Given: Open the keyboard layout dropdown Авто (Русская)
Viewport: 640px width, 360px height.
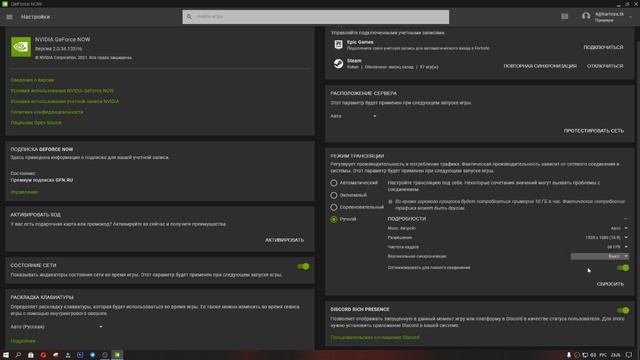Looking at the screenshot, I should [x=57, y=327].
